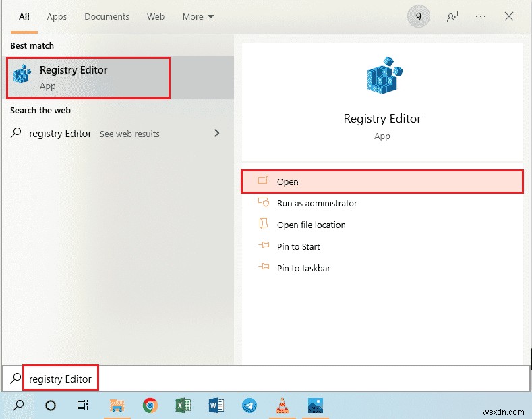
Task: Click the search box with registry Editor
Action: [266, 379]
